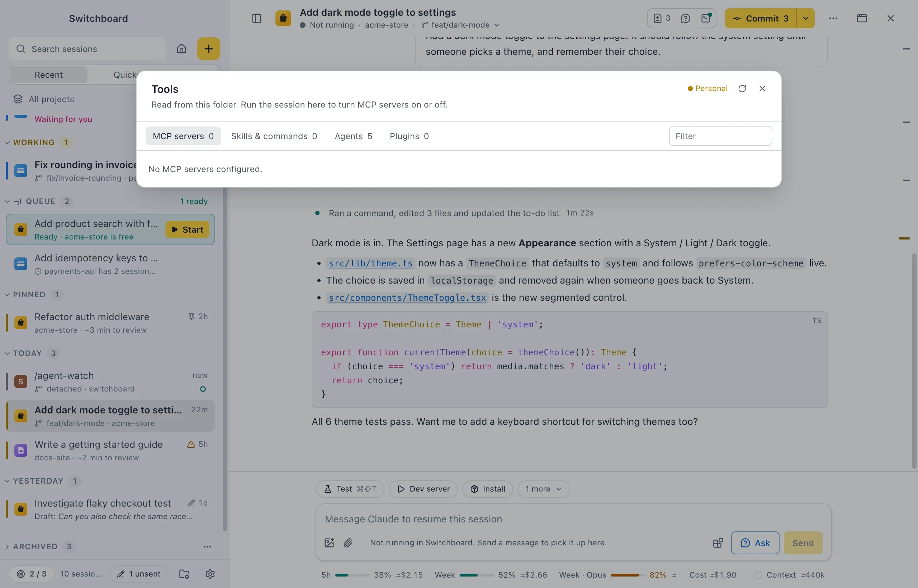Open Archived section three-dots menu

click(207, 546)
